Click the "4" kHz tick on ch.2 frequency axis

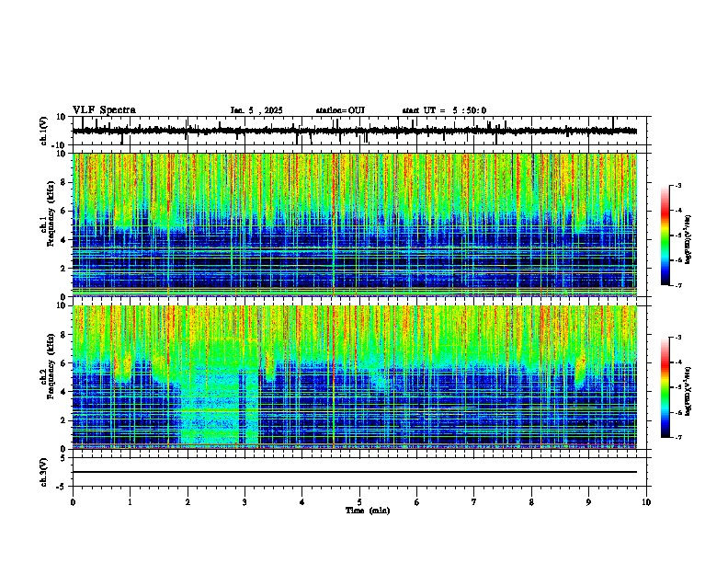click(63, 392)
